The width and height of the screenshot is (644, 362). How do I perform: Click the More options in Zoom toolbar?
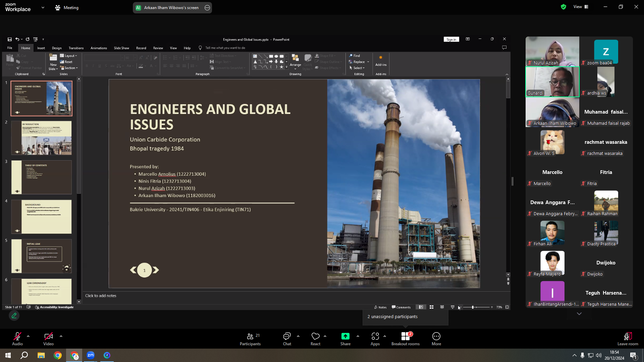point(436,339)
